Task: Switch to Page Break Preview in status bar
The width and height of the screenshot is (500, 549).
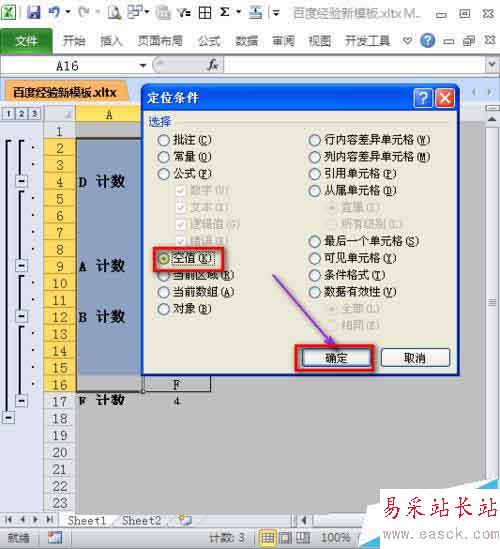Action: (302, 537)
